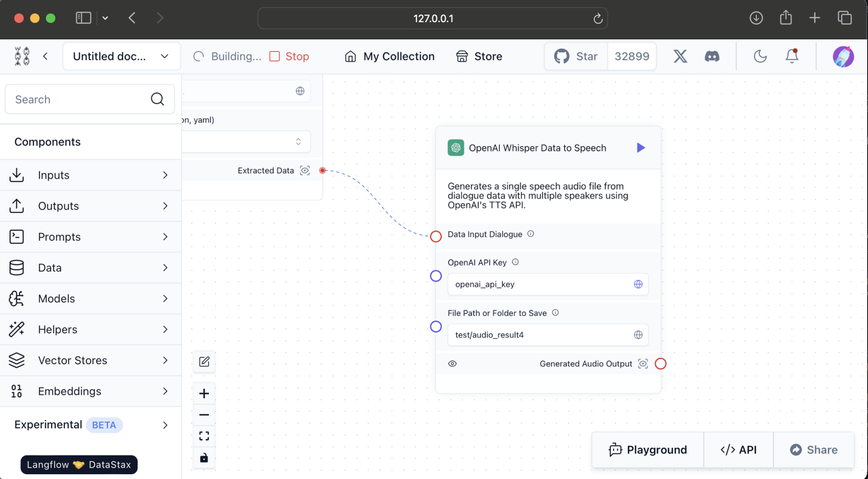Toggle the canvas lock icon

pos(204,458)
